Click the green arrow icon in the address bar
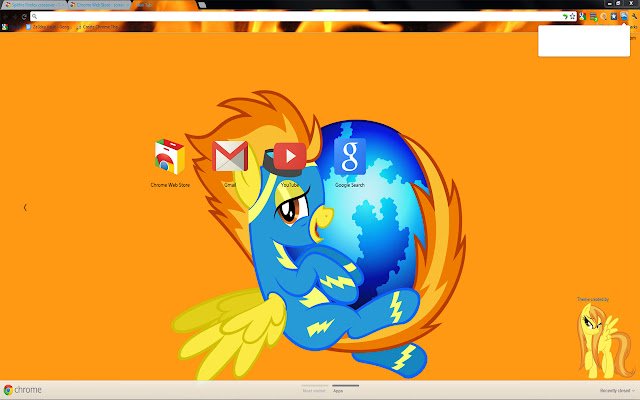 tap(565, 16)
